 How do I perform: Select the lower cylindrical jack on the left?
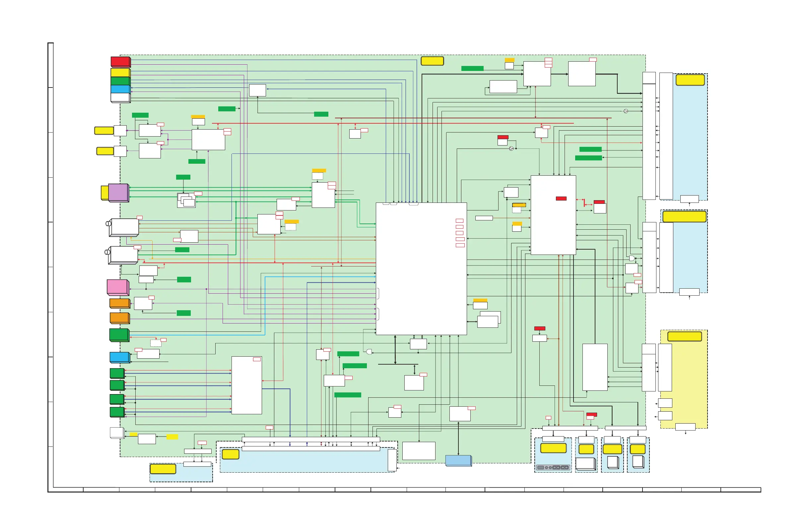[122, 255]
